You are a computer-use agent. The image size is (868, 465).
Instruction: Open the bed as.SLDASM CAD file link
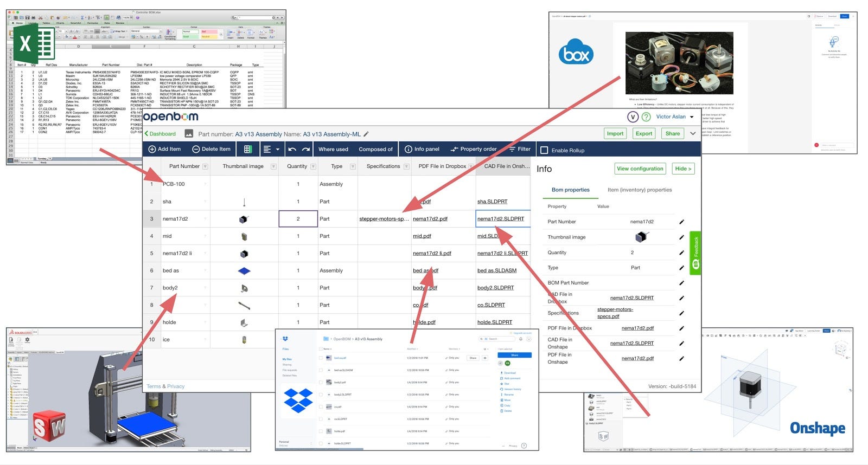[x=497, y=270]
